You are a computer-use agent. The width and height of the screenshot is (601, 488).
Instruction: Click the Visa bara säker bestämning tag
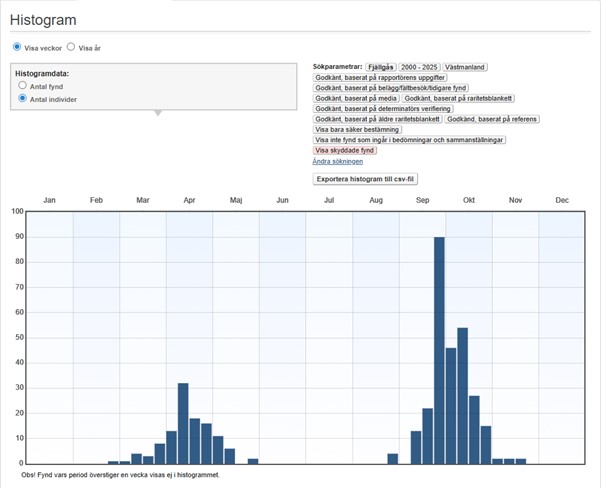(360, 130)
